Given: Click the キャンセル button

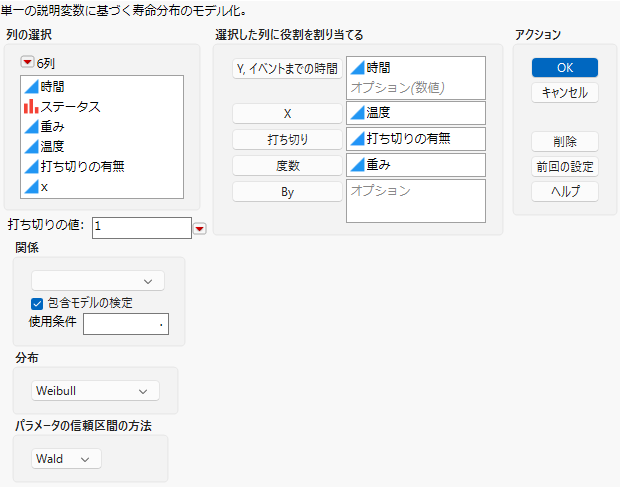Looking at the screenshot, I should click(565, 93).
